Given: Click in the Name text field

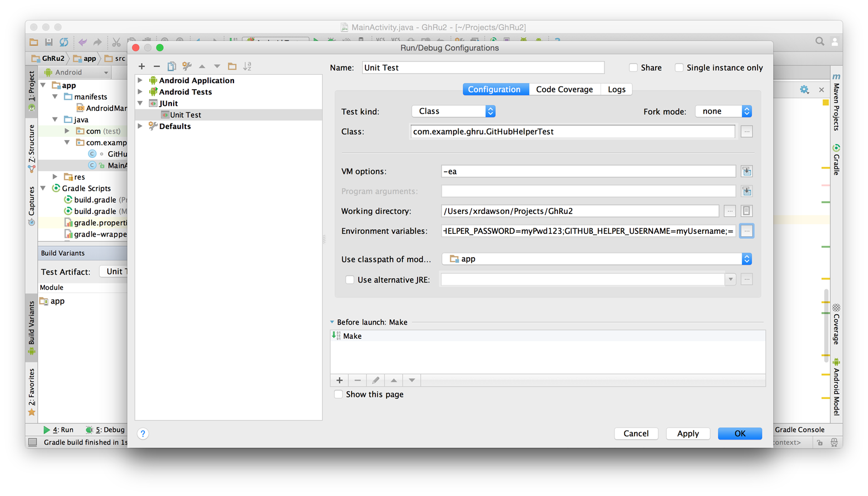Looking at the screenshot, I should (x=483, y=68).
